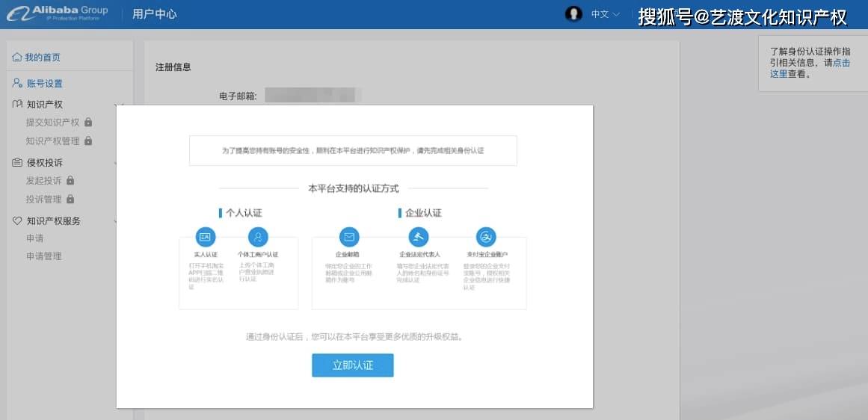Viewport: 868px width, 420px height.
Task: Click the lock icon beside 发起投诉
Action: (x=70, y=180)
